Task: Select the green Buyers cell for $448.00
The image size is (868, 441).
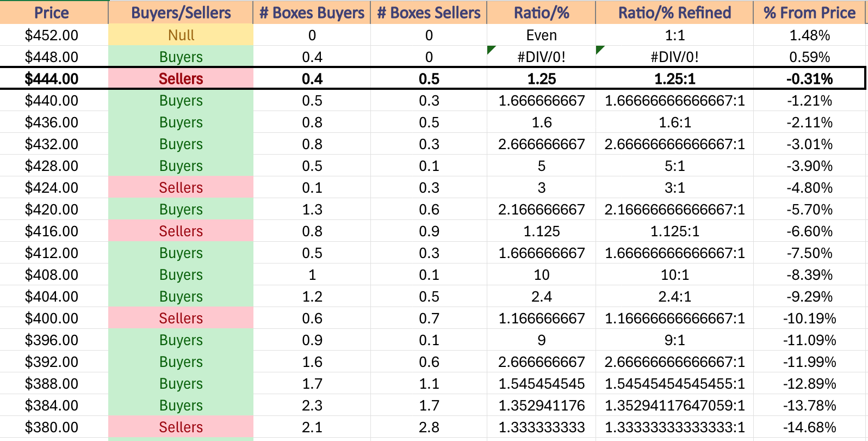Action: (181, 57)
